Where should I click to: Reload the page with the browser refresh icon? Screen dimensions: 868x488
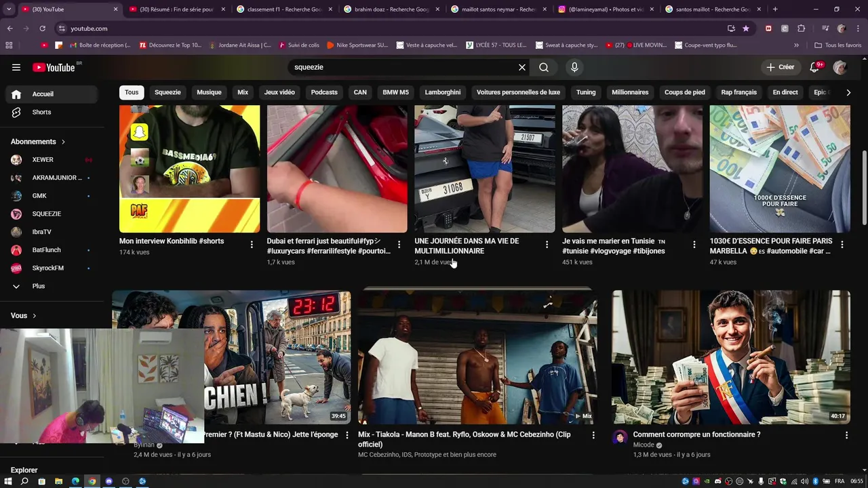tap(42, 28)
